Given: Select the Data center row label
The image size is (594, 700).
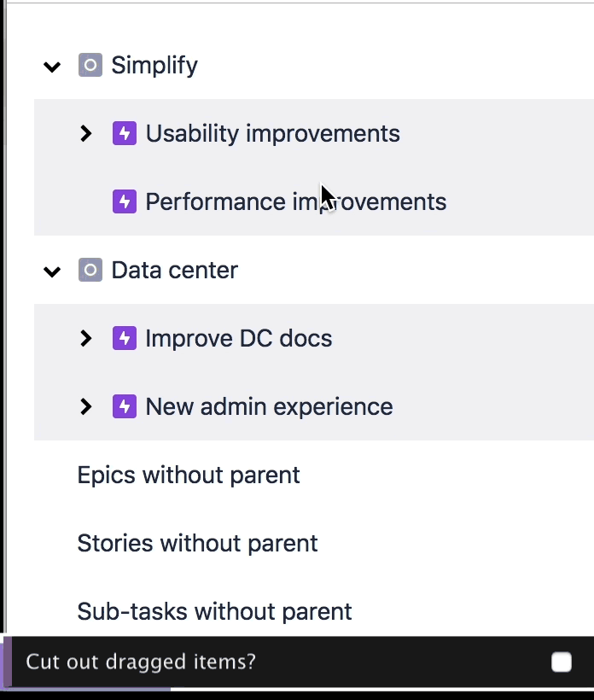Looking at the screenshot, I should (x=174, y=270).
